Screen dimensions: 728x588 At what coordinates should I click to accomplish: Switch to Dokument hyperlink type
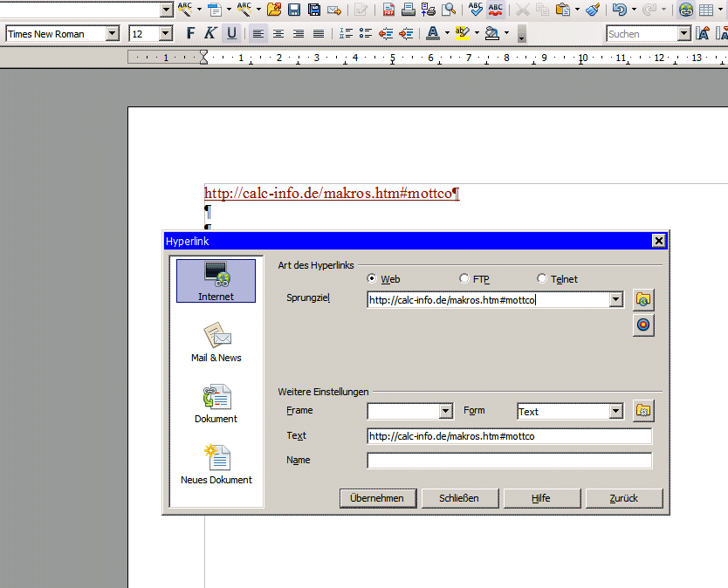click(x=216, y=402)
